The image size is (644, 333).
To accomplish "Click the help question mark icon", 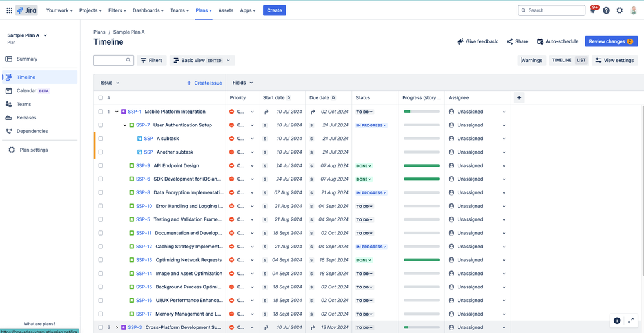I will pos(606,10).
